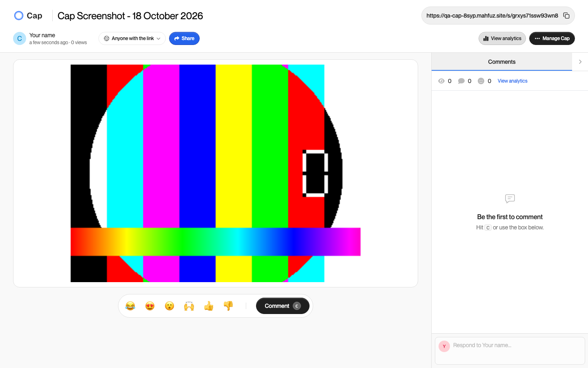React with the heart-eyes emoji
This screenshot has width=588, height=368.
pyautogui.click(x=150, y=306)
